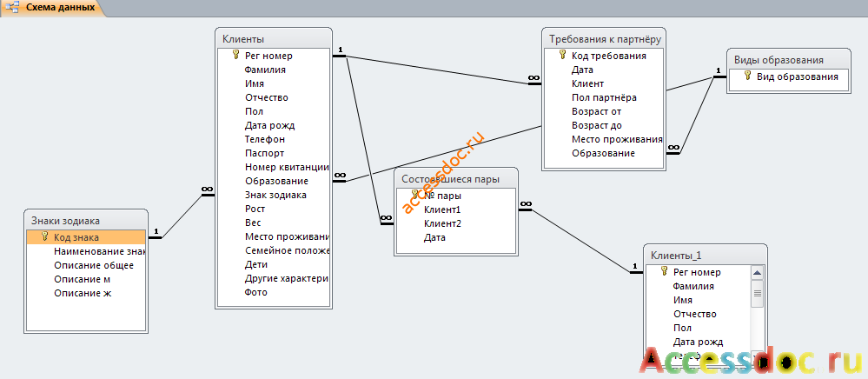Click the key icon next to Код требования
Viewport: 868px width, 379px height.
tap(562, 54)
